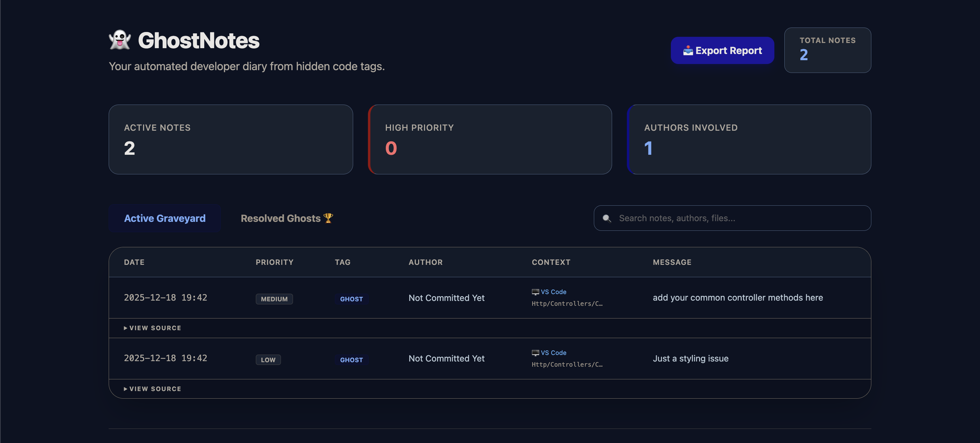Click the GHOST tag badge on the second note
Screen dimensions: 980x443
tap(351, 360)
